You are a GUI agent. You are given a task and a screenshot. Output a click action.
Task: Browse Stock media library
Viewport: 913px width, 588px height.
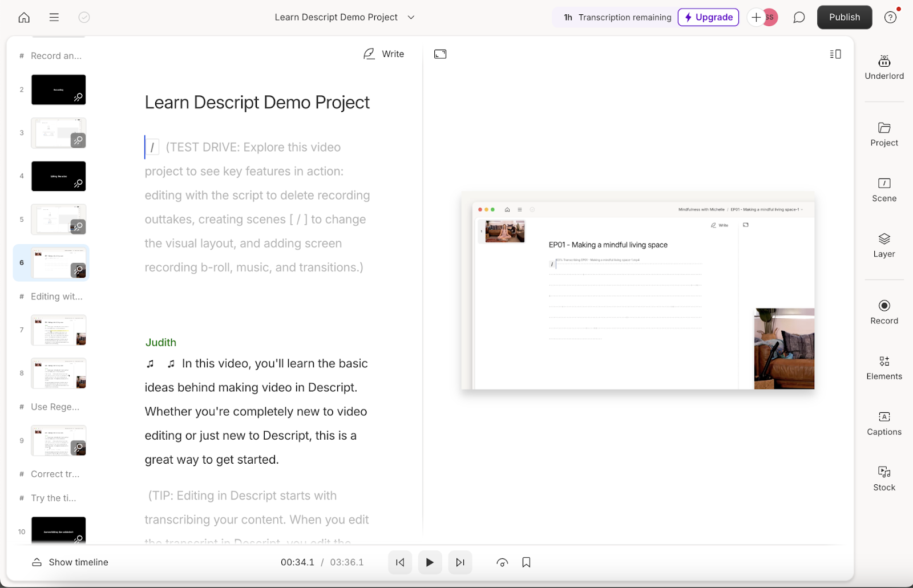click(884, 478)
